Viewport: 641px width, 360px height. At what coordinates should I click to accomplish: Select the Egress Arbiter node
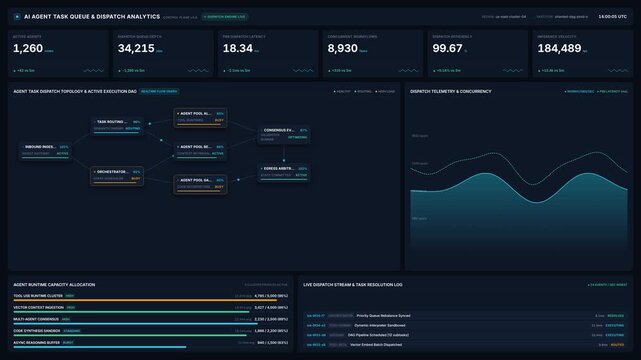(x=284, y=172)
